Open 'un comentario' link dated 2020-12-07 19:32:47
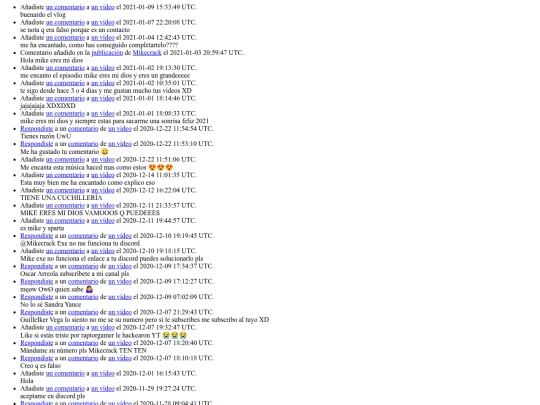The width and height of the screenshot is (540, 405). (x=65, y=327)
